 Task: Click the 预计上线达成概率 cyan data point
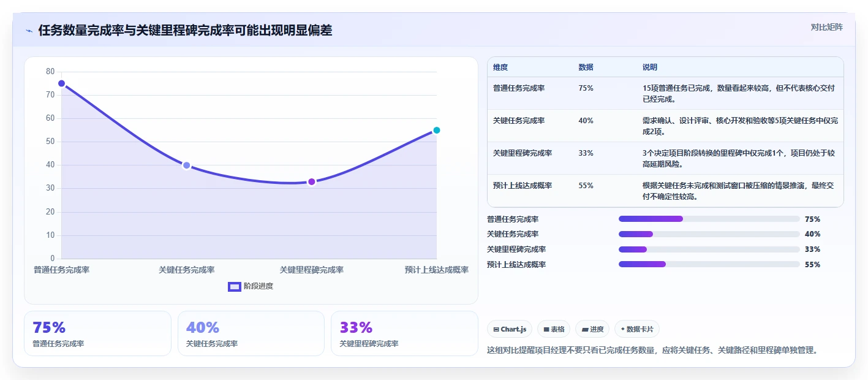pyautogui.click(x=437, y=130)
